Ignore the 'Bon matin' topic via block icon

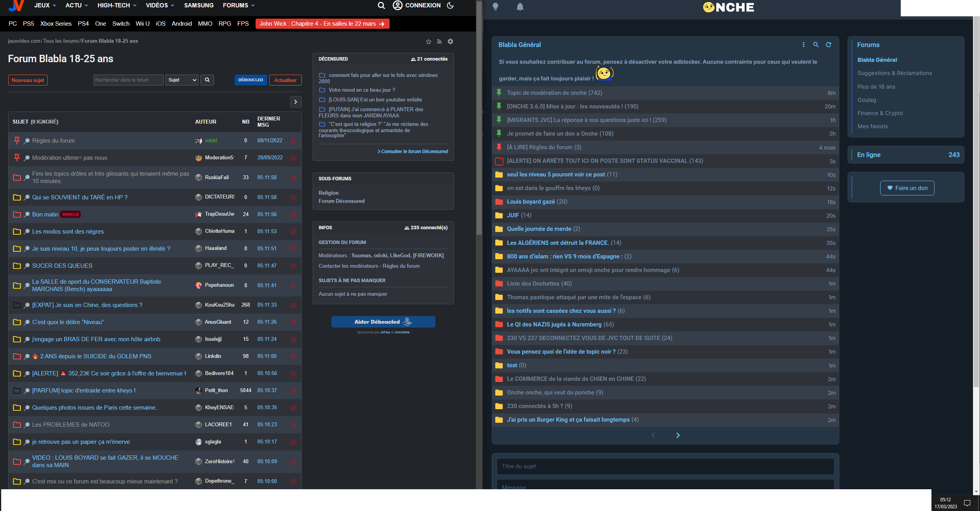click(x=293, y=215)
